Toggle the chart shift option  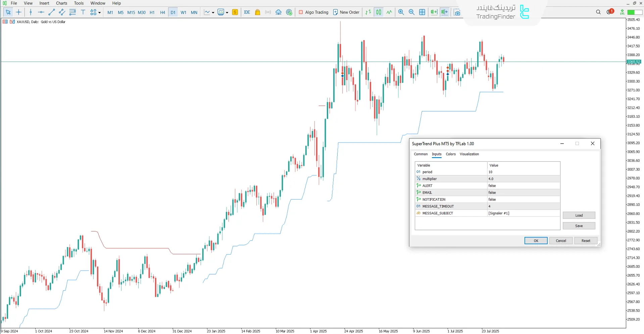click(445, 12)
